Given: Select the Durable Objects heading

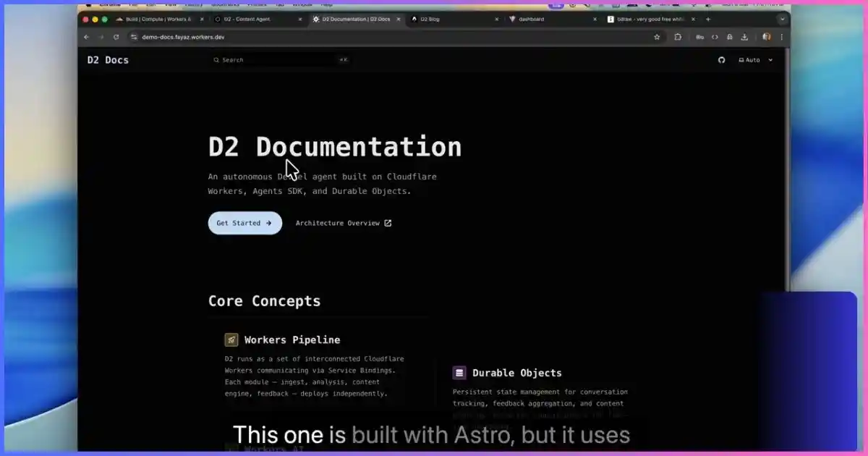Looking at the screenshot, I should tap(517, 373).
